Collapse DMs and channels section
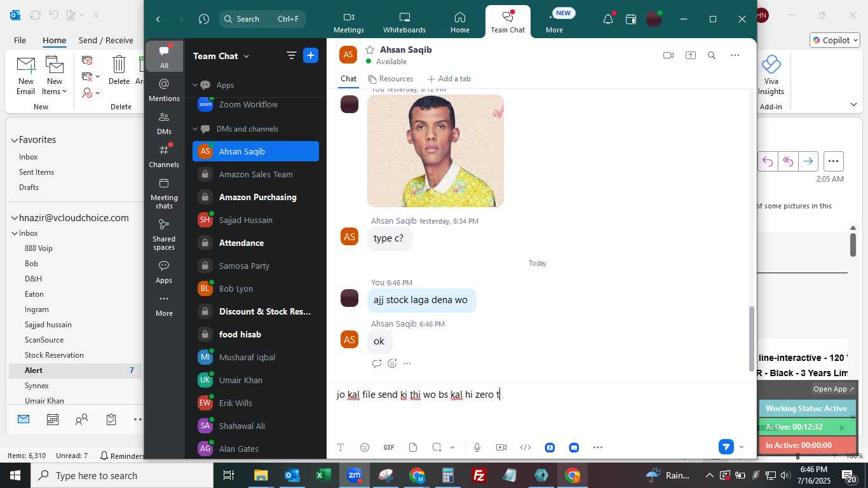Image resolution: width=868 pixels, height=488 pixels. pyautogui.click(x=196, y=128)
